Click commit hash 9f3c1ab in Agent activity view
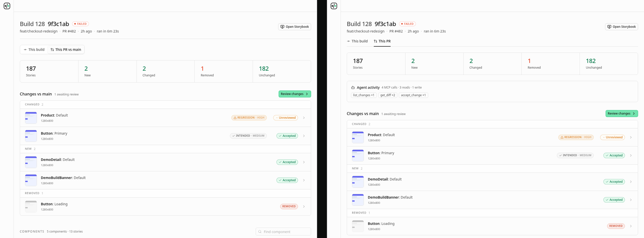The image size is (644, 238). point(385,24)
